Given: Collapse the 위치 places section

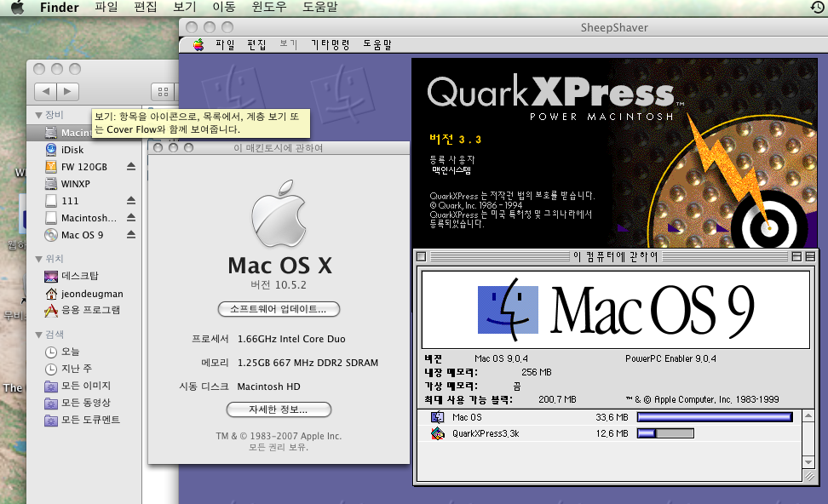Looking at the screenshot, I should click(x=38, y=259).
